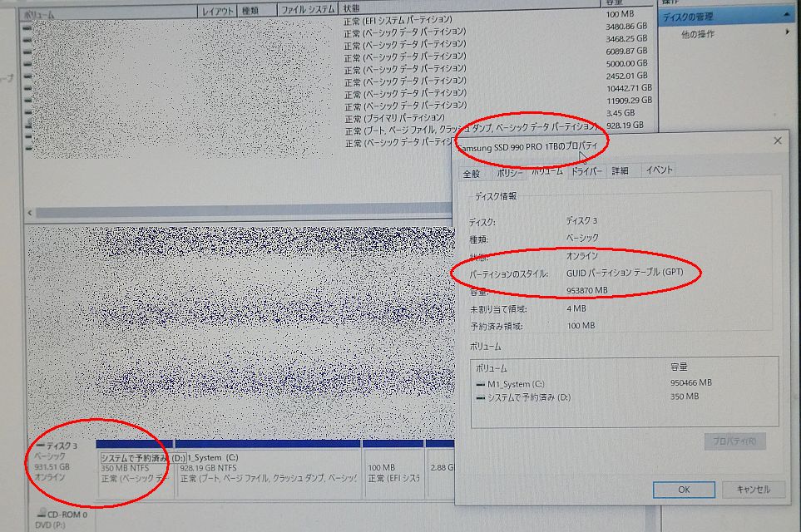The height and width of the screenshot is (532, 801).
Task: Click the CD-ROM 0 drive icon
Action: (42, 515)
